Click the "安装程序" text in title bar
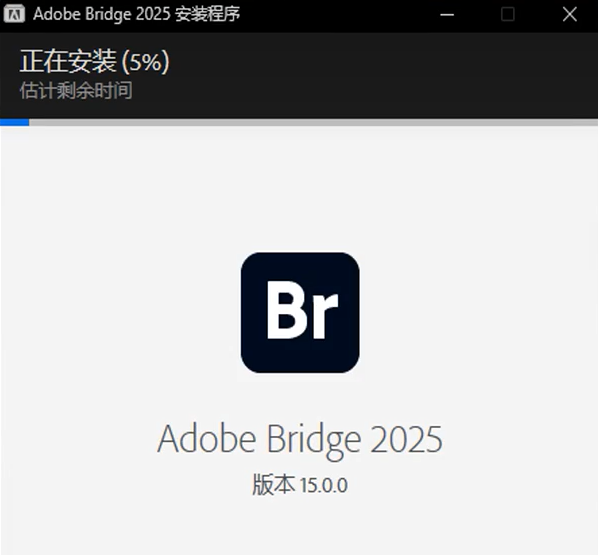The image size is (598, 555). click(x=207, y=14)
